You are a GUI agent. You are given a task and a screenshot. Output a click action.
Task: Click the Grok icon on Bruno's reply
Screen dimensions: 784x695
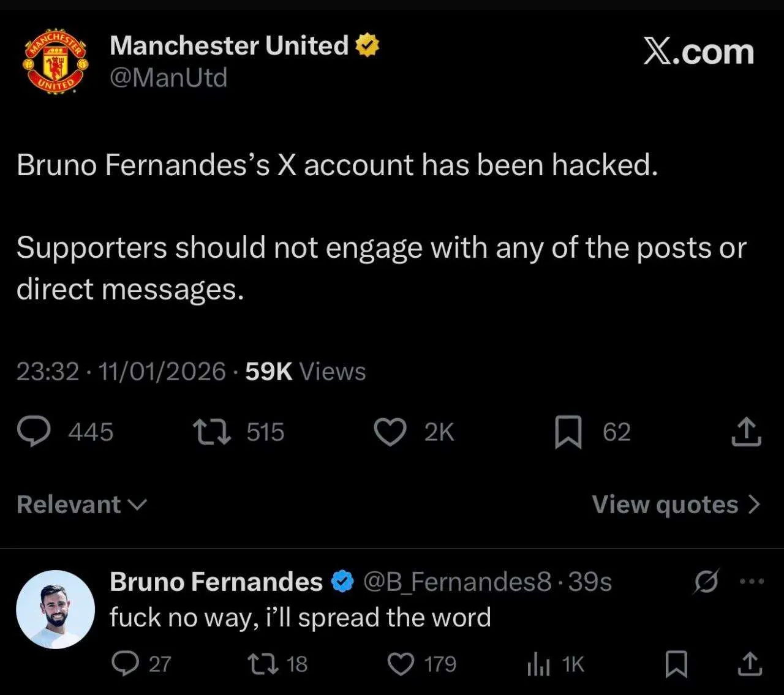[x=706, y=582]
